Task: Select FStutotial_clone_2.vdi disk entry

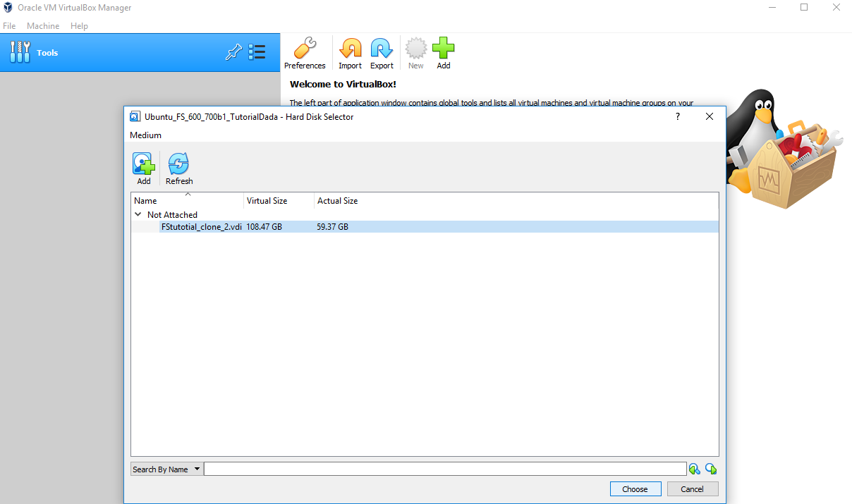Action: click(202, 227)
